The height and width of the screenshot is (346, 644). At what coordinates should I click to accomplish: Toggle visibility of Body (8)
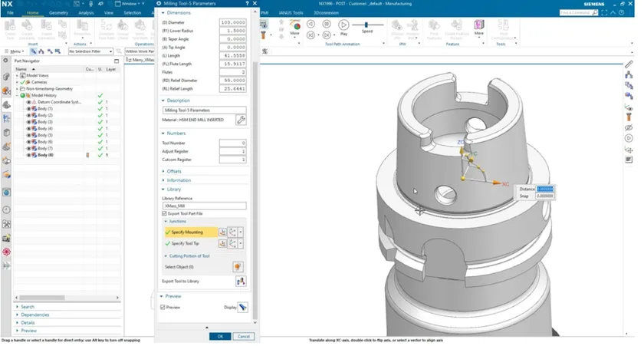(29, 155)
